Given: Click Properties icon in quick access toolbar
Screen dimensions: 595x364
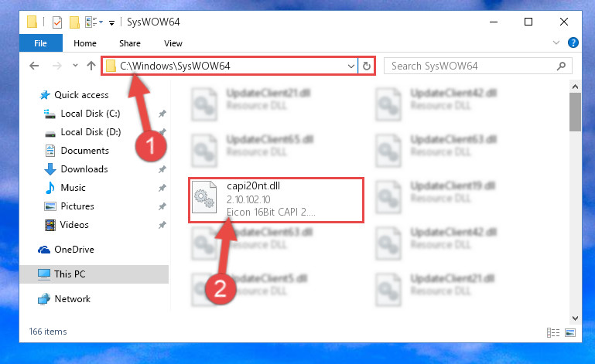Looking at the screenshot, I should tap(57, 22).
